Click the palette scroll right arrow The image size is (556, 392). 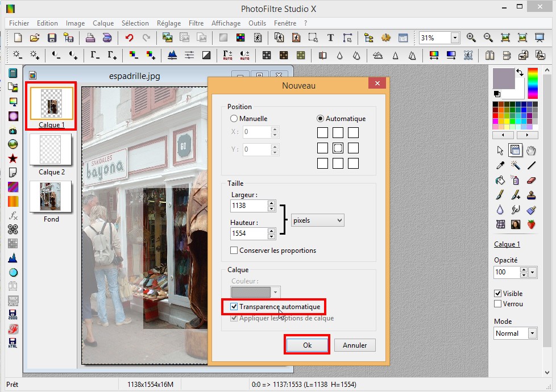click(527, 135)
